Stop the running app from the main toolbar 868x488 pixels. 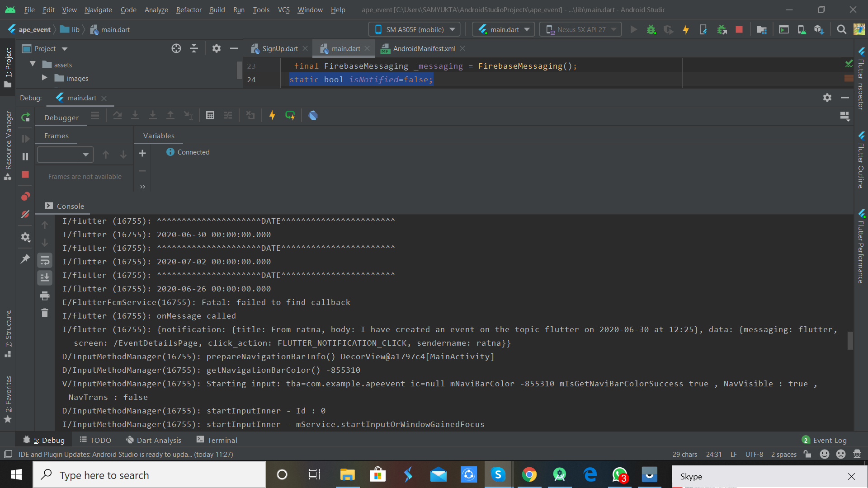pyautogui.click(x=739, y=30)
